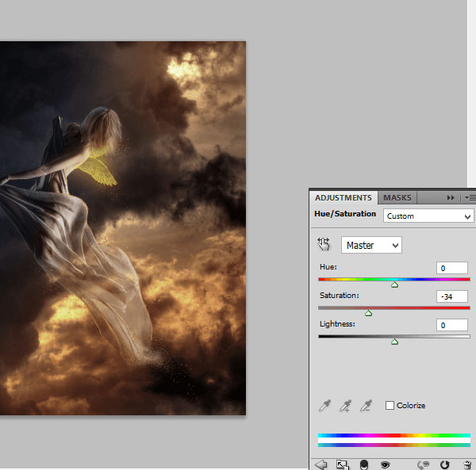Return to adjustment list with back arrow
476x470 pixels.
pos(321,464)
